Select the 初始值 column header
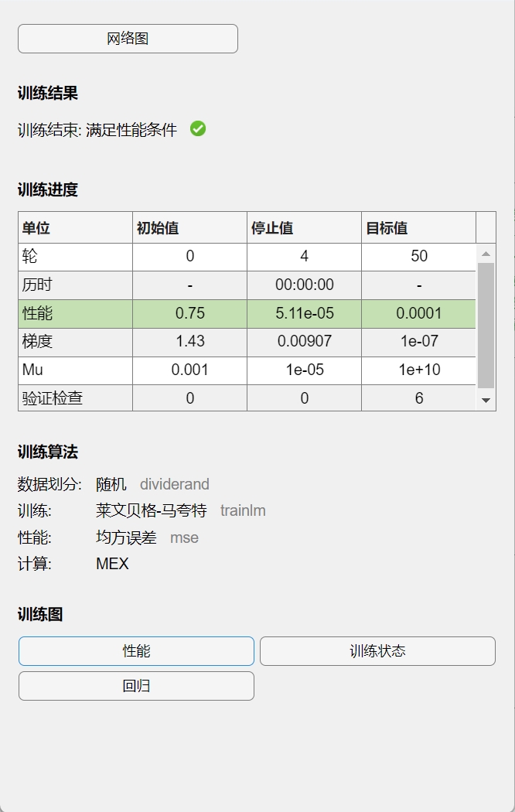515x812 pixels. (189, 228)
